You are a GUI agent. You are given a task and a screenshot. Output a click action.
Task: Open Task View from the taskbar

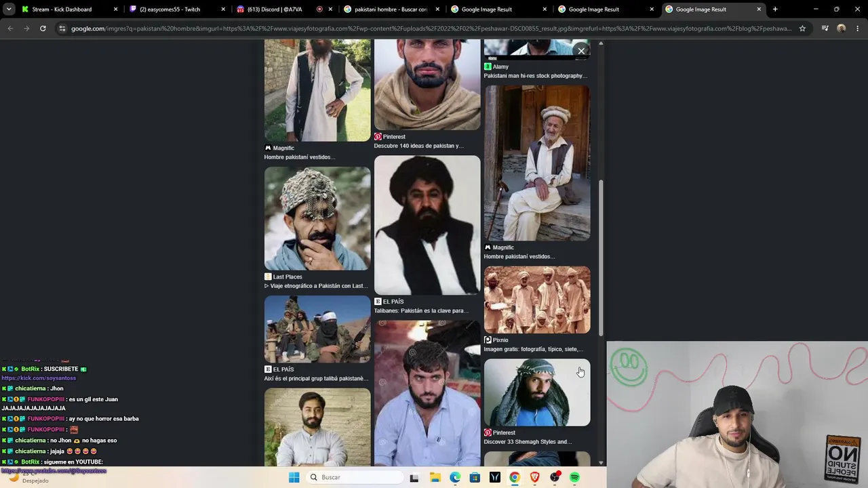[x=414, y=477]
